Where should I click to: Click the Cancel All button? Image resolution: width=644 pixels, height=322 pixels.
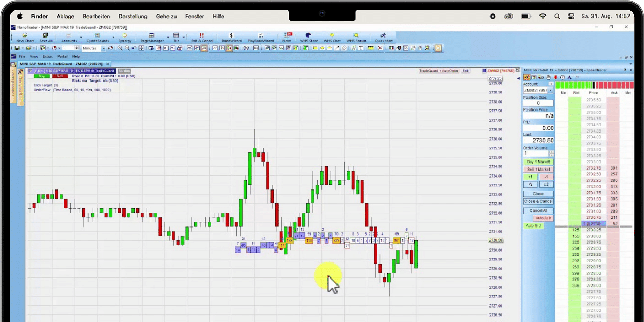(x=538, y=211)
